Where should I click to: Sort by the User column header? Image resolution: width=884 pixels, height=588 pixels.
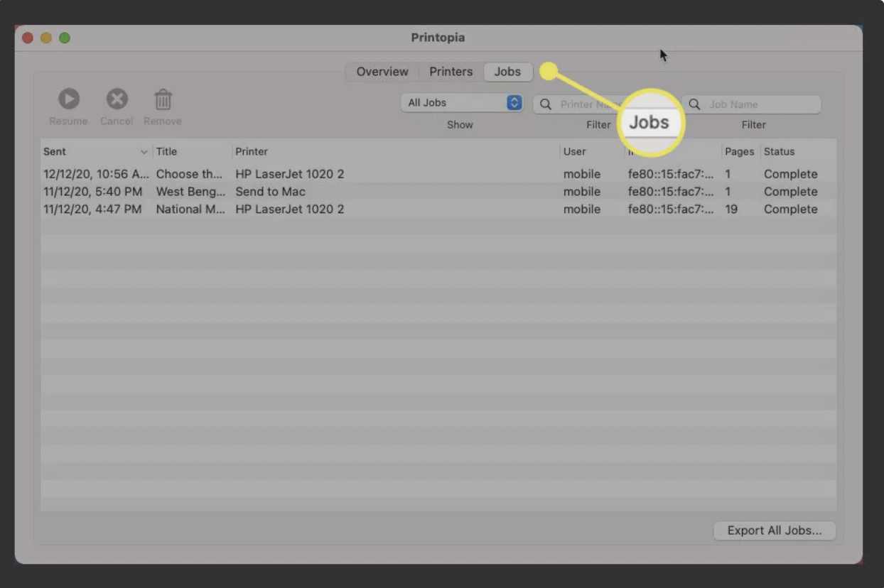[574, 152]
